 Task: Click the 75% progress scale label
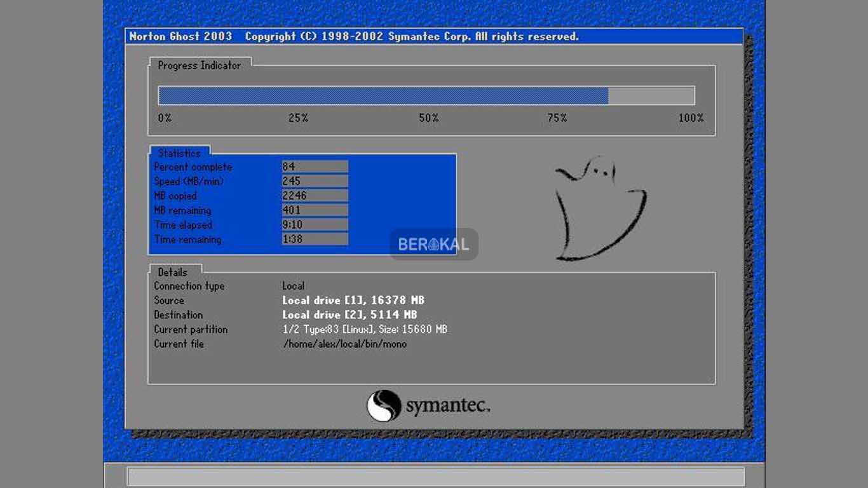tap(557, 118)
